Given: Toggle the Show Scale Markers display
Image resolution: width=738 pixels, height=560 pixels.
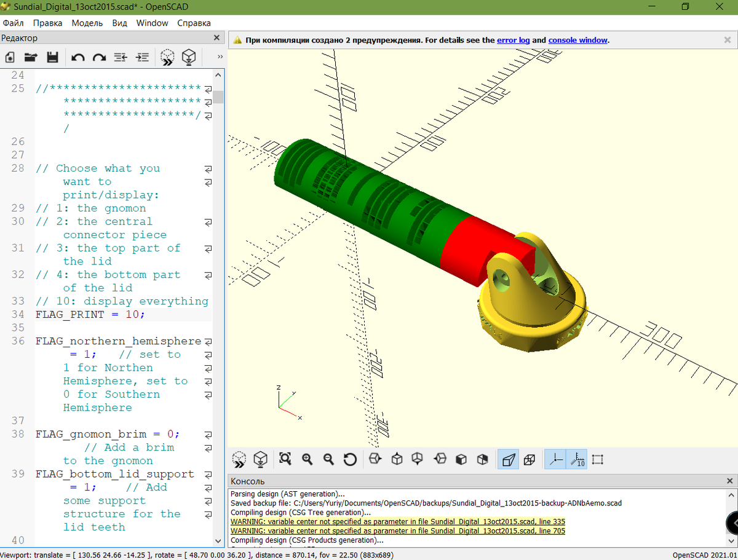Looking at the screenshot, I should (x=576, y=459).
